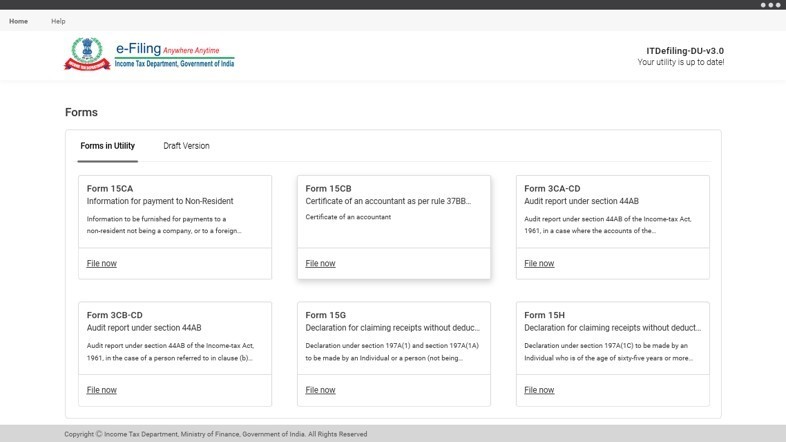
Task: Select the Form 15G card title
Action: (325, 315)
